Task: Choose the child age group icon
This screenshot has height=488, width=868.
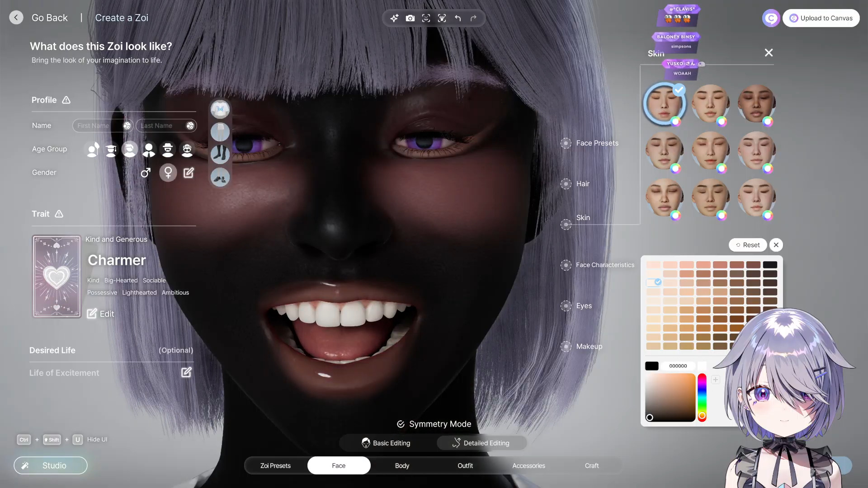Action: (93, 149)
